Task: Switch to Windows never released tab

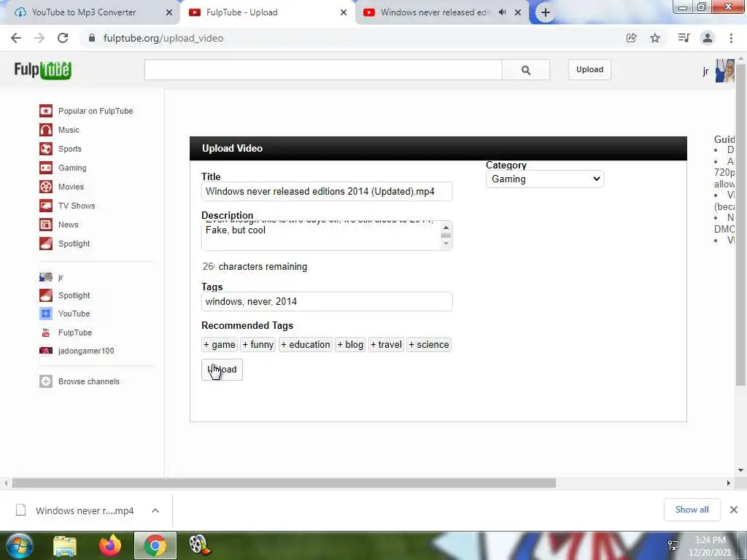Action: pyautogui.click(x=435, y=12)
